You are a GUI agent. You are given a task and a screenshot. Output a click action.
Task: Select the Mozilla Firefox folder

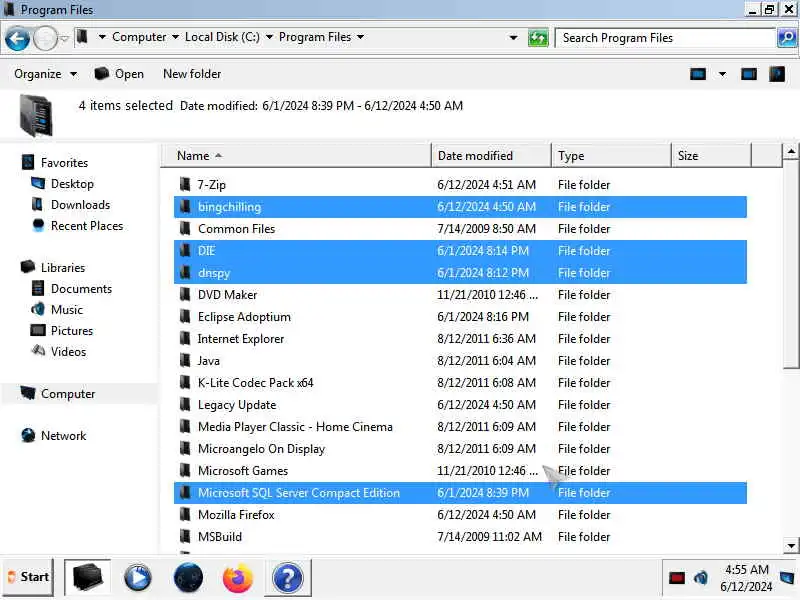pyautogui.click(x=460, y=515)
